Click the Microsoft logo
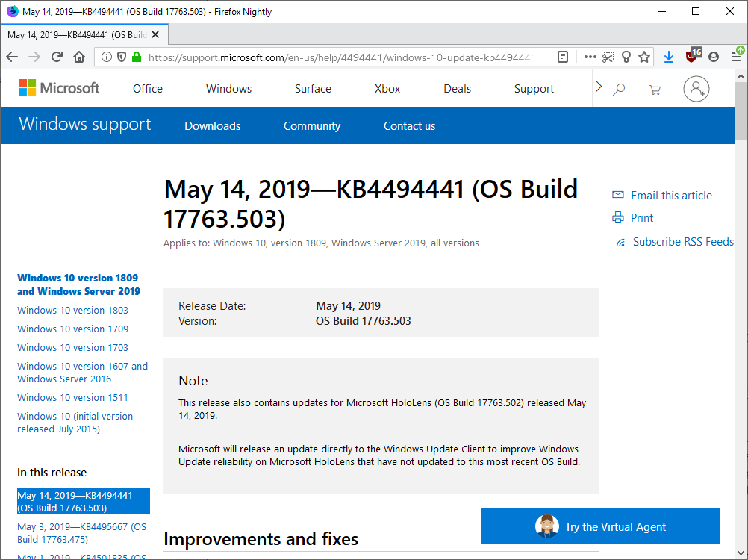 [x=59, y=88]
